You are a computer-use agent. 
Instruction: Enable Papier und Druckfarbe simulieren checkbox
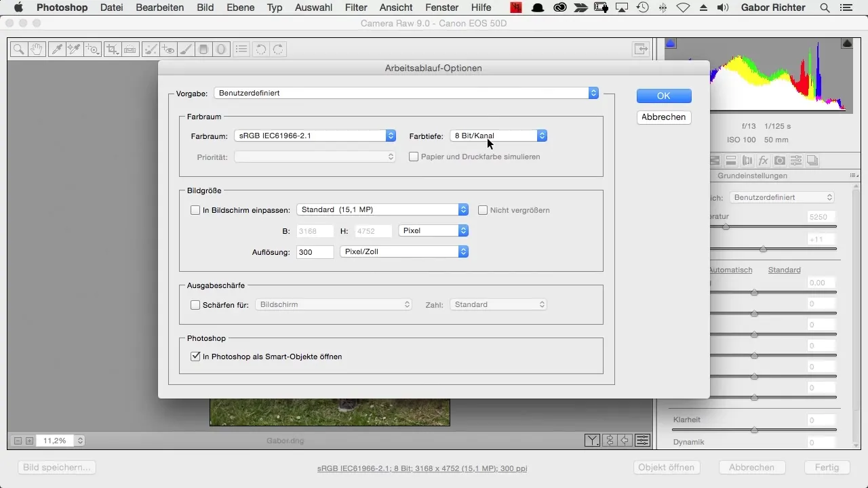click(414, 157)
